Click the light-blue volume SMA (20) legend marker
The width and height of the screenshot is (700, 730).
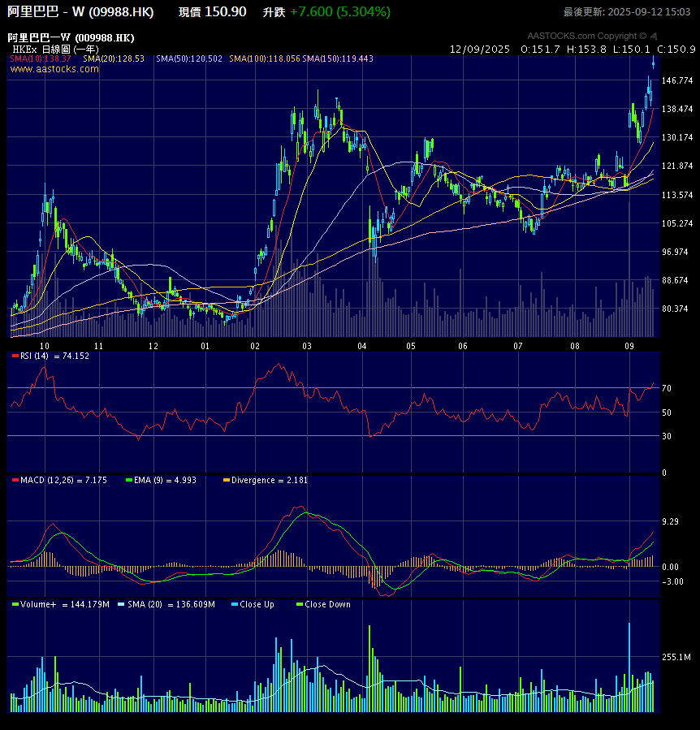(x=121, y=604)
